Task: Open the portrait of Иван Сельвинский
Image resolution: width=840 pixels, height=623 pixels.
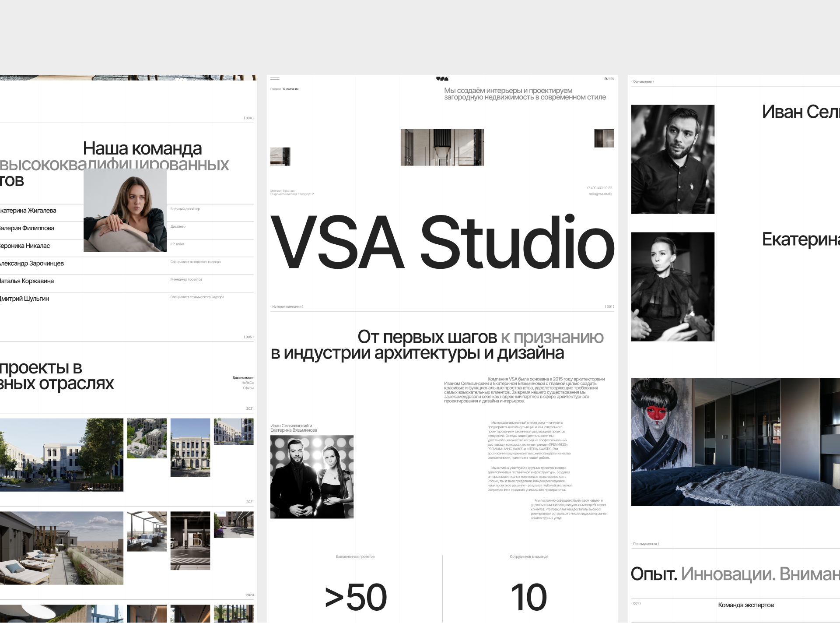Action: (674, 160)
